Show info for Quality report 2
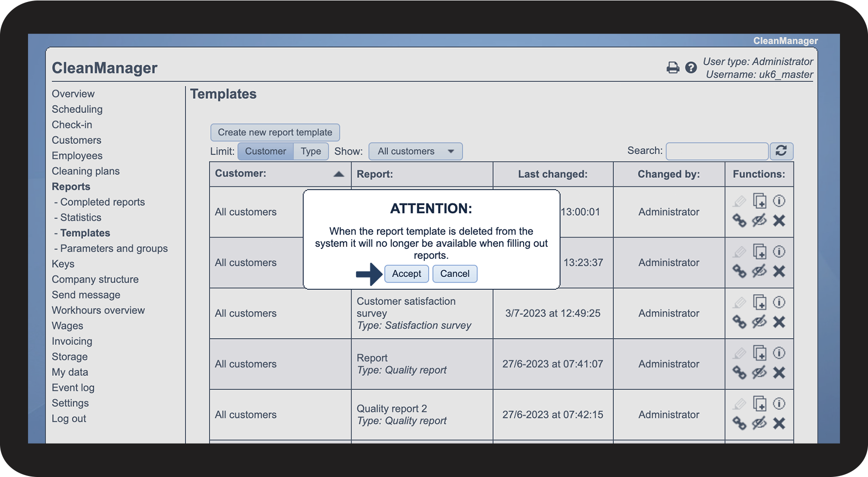 [x=779, y=403]
